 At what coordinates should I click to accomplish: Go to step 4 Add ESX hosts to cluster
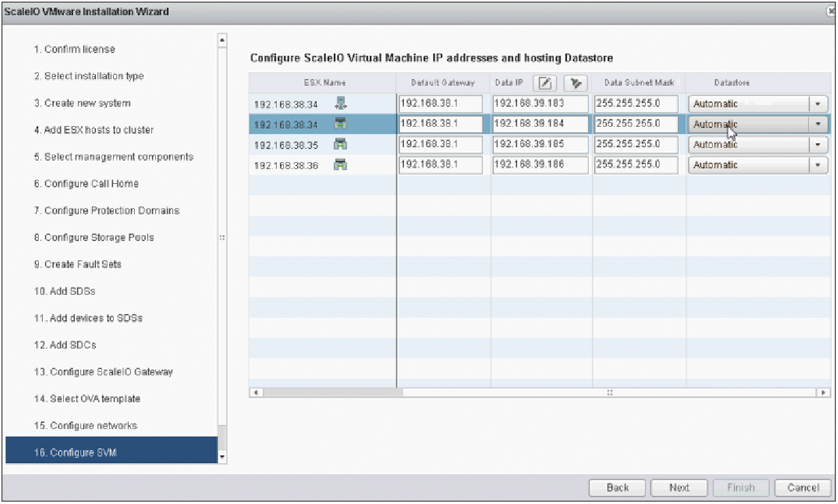[x=93, y=130]
